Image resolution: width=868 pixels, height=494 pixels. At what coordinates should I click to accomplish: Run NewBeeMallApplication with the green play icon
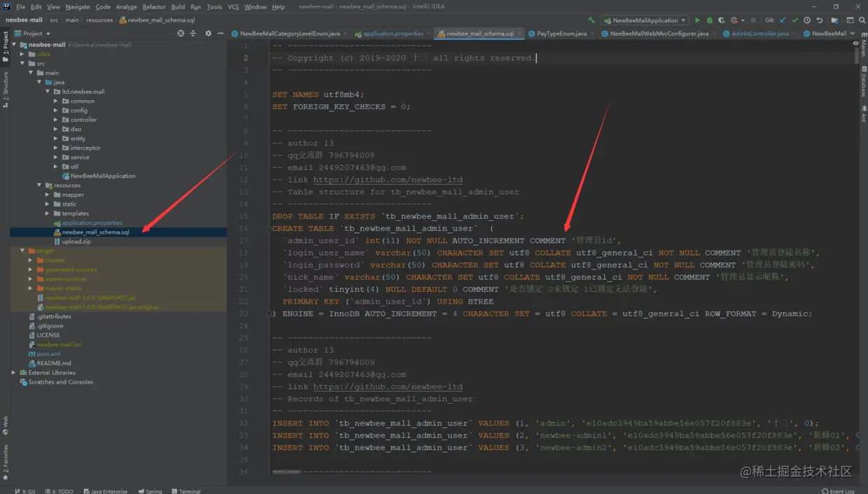(x=697, y=20)
